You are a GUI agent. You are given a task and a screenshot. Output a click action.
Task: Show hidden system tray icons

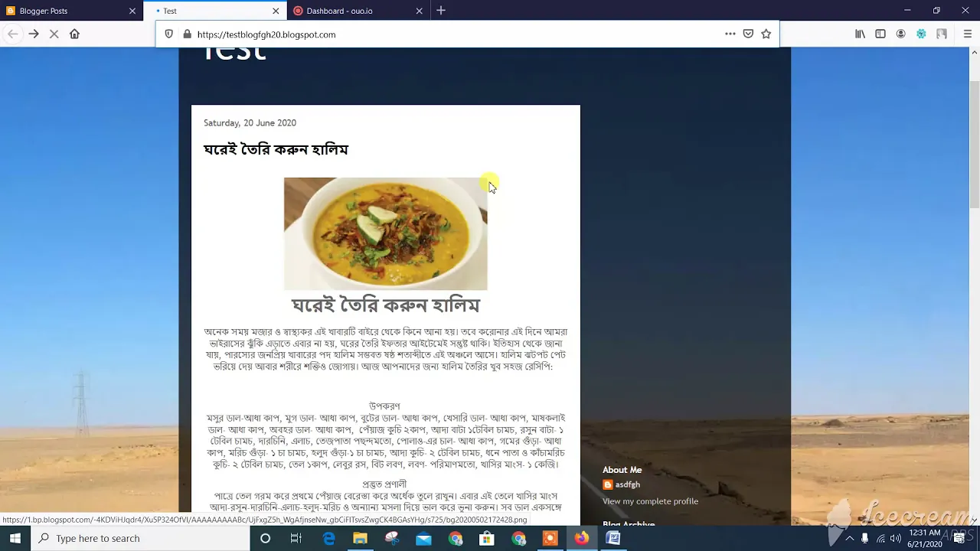[849, 538]
